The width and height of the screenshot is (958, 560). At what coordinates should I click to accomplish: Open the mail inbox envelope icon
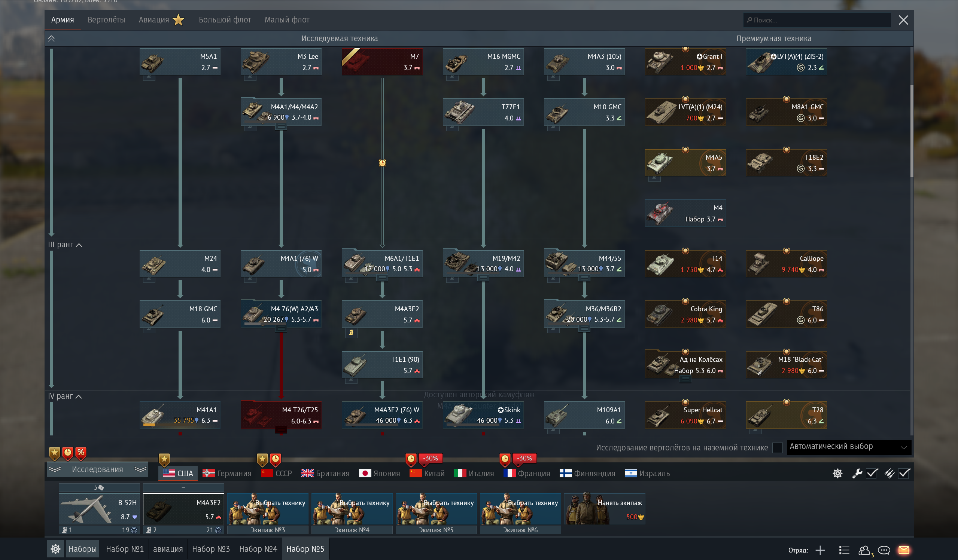click(x=904, y=550)
